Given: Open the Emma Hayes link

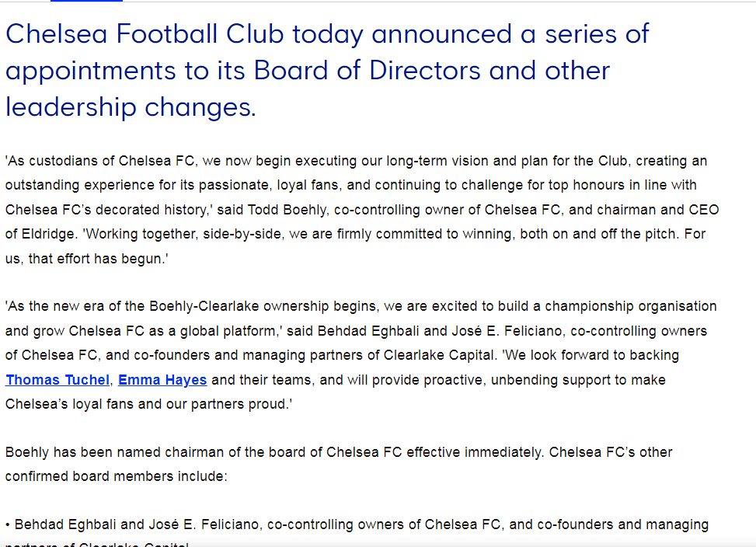Looking at the screenshot, I should coord(162,380).
